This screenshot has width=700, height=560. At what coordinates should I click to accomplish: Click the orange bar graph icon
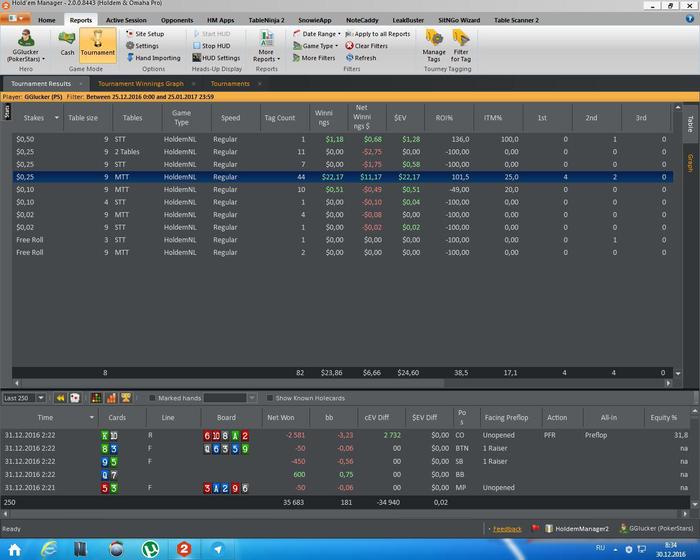[x=111, y=397]
